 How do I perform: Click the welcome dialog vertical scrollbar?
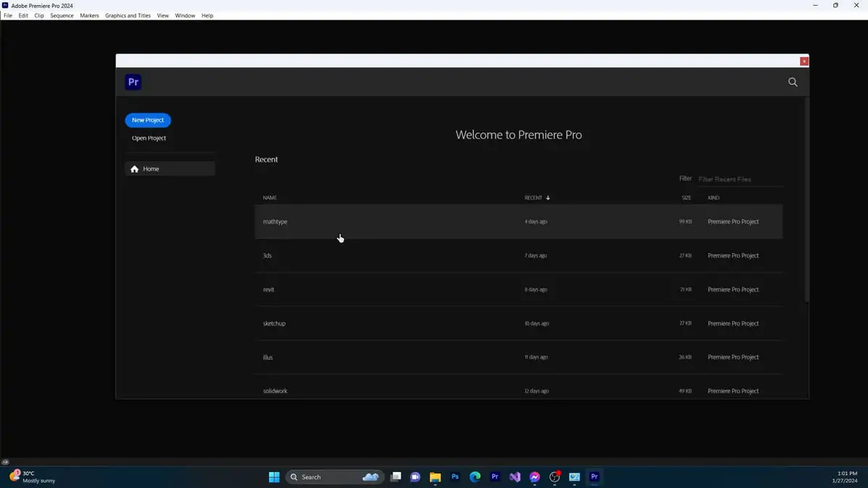click(807, 202)
